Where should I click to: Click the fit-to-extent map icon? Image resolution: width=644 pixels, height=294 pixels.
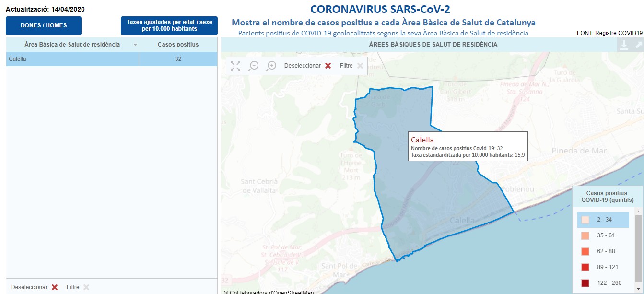[x=235, y=66]
